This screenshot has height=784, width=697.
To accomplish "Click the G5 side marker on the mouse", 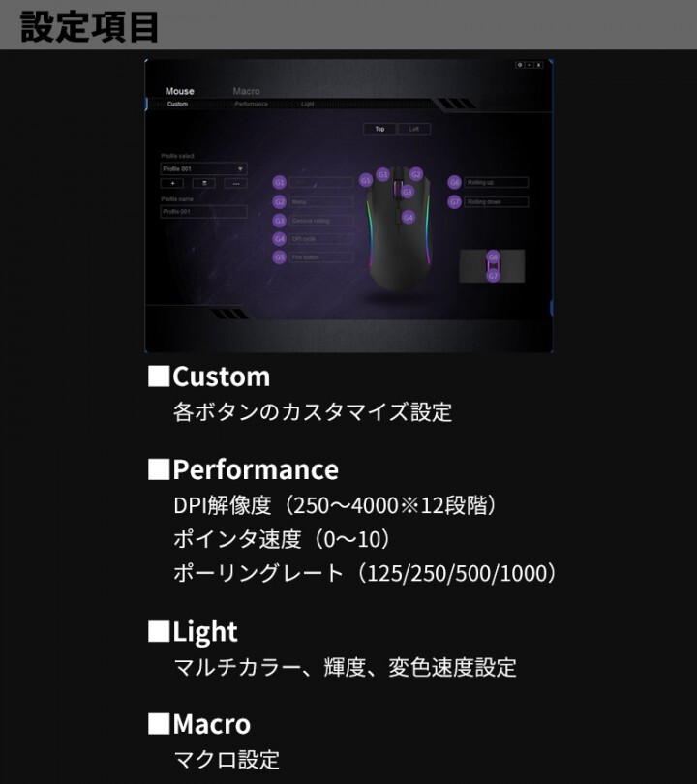I will tap(366, 180).
